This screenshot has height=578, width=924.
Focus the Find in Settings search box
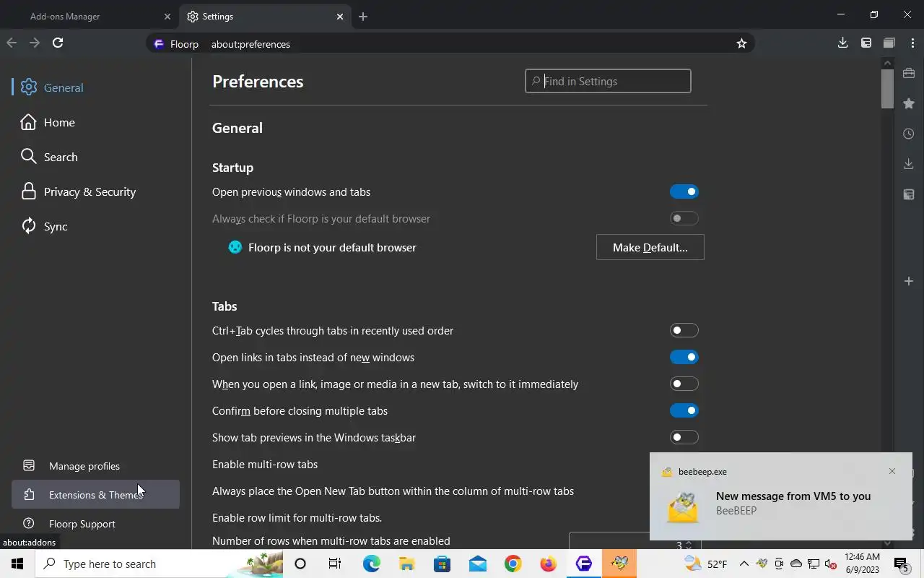click(608, 81)
